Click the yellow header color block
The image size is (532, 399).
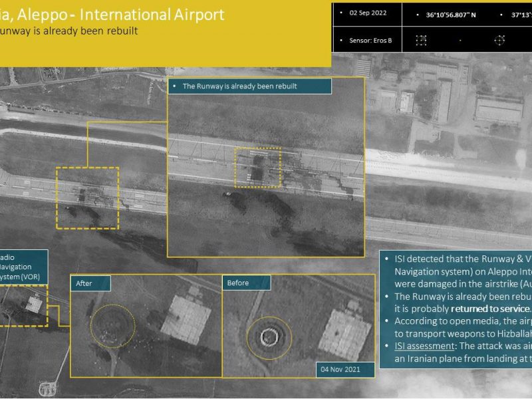[x=166, y=33]
